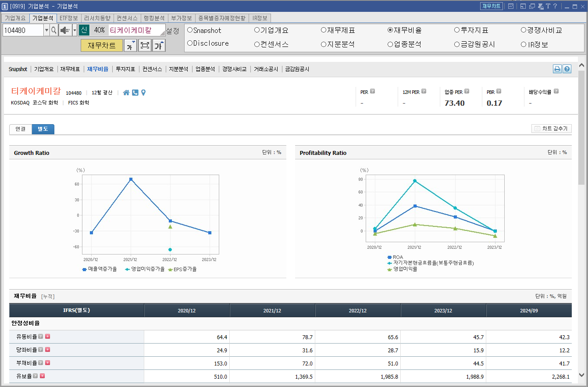
Task: Click the stock search magnifier icon
Action: 53,31
